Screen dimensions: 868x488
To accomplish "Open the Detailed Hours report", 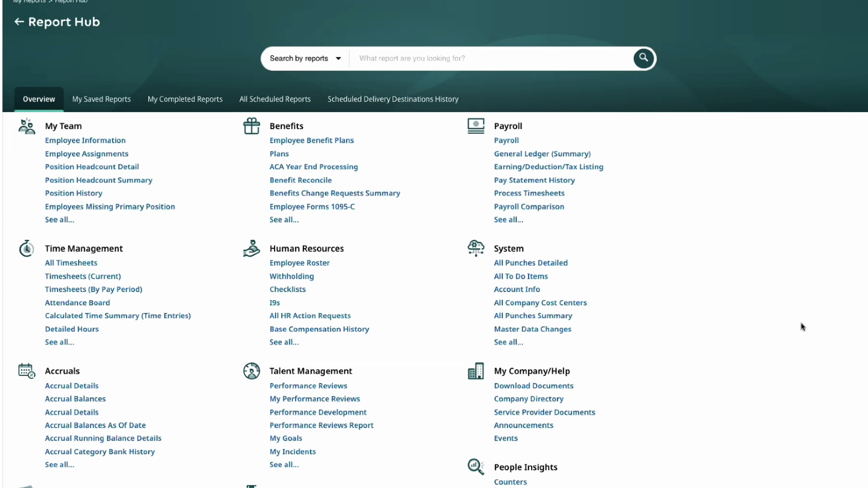I will (x=72, y=329).
